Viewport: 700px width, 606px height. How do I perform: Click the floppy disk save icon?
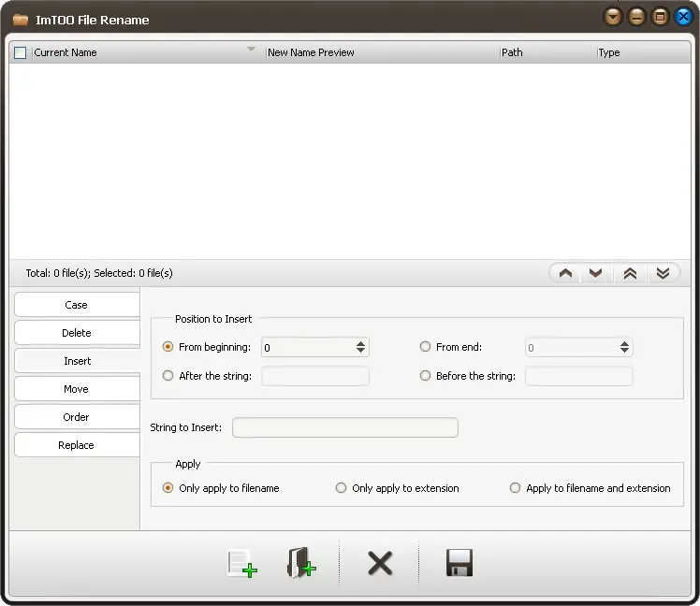pyautogui.click(x=459, y=563)
